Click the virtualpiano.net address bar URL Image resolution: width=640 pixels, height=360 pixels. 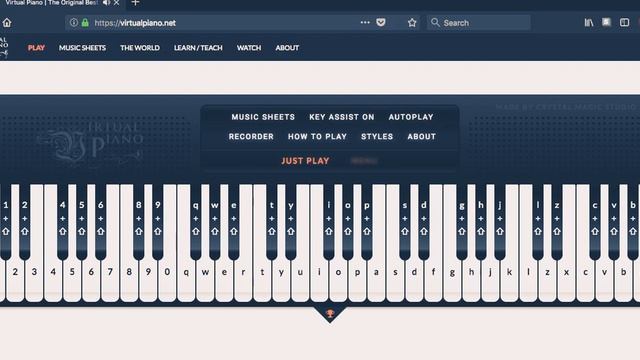coord(135,23)
